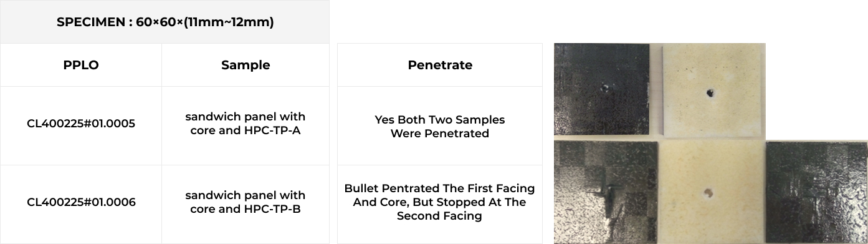The width and height of the screenshot is (868, 244).
Task: Click '60×60×(11mm~12mm)' dimension text
Action: coord(205,22)
